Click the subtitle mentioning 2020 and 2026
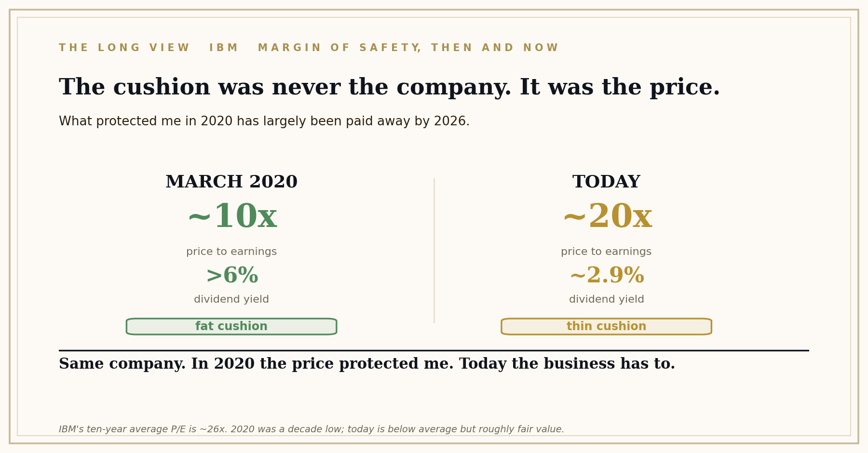The image size is (868, 453). [264, 121]
